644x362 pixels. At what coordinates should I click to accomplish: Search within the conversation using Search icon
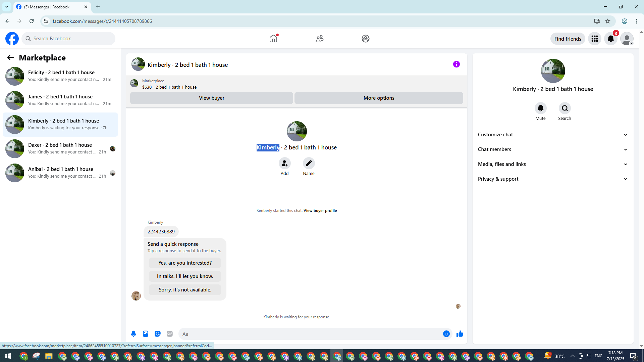565,108
